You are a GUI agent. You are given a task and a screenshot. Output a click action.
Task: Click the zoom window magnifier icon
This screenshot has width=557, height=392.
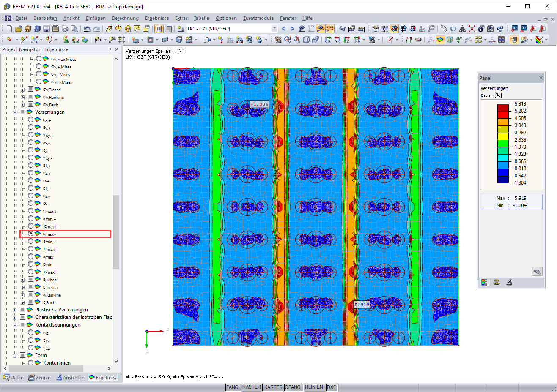coord(288,40)
